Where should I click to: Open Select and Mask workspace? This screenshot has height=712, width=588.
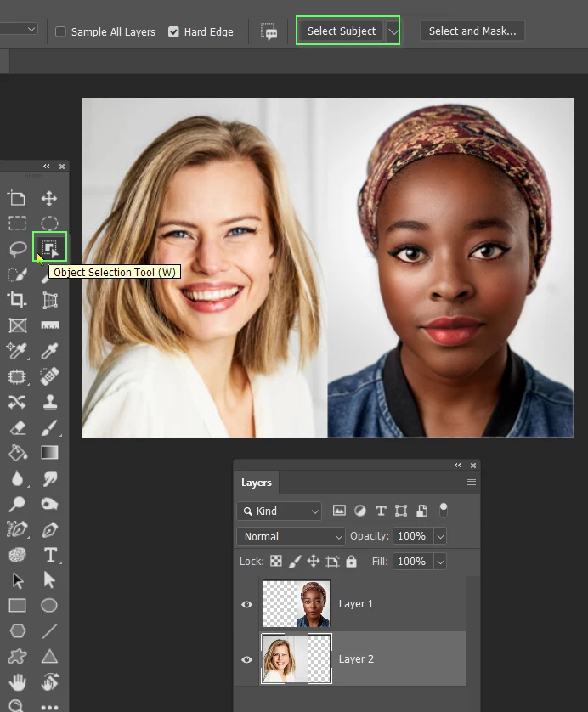click(472, 31)
